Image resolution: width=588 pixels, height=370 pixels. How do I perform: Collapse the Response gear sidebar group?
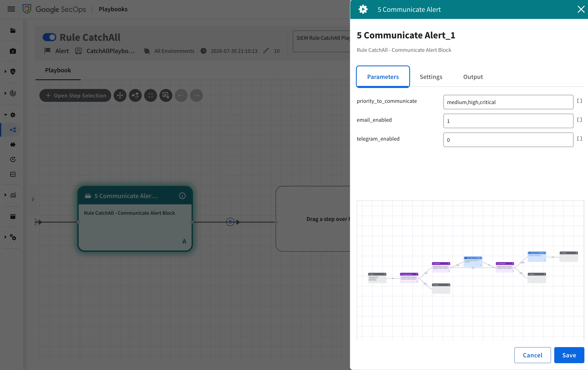point(5,115)
